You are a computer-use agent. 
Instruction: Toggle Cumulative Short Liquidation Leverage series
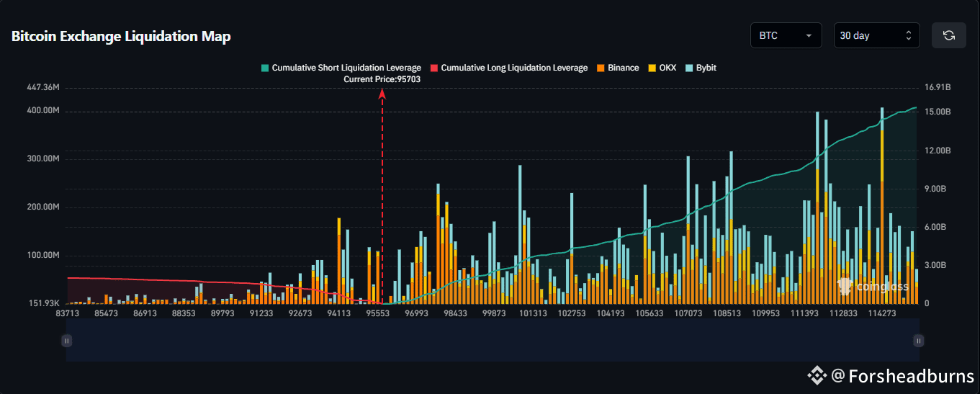point(346,68)
